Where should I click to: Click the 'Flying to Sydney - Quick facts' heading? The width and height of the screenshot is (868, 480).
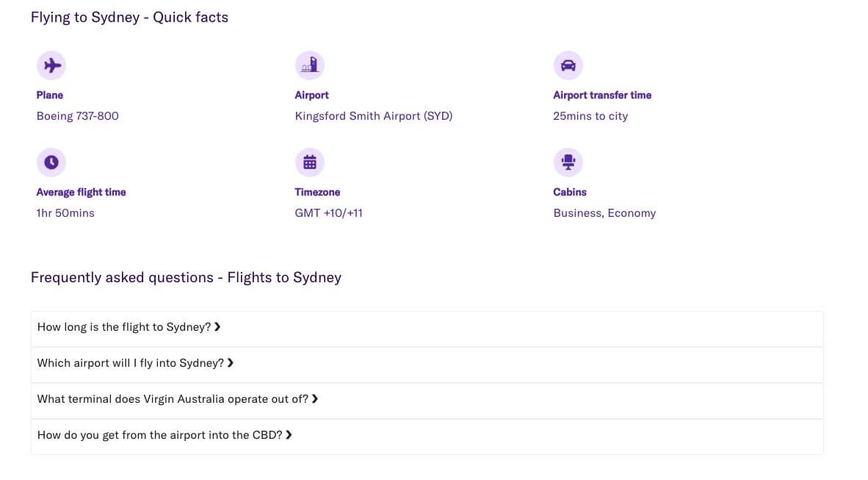[x=129, y=18]
